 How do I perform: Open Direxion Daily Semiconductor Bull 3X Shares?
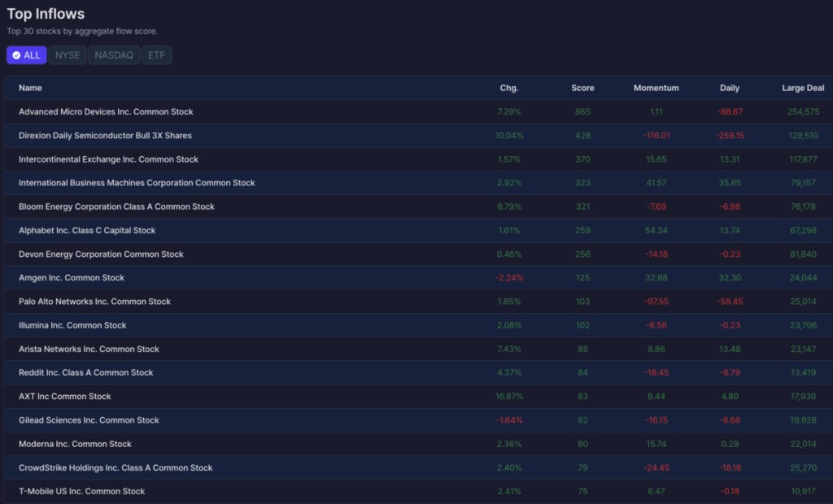click(418, 136)
